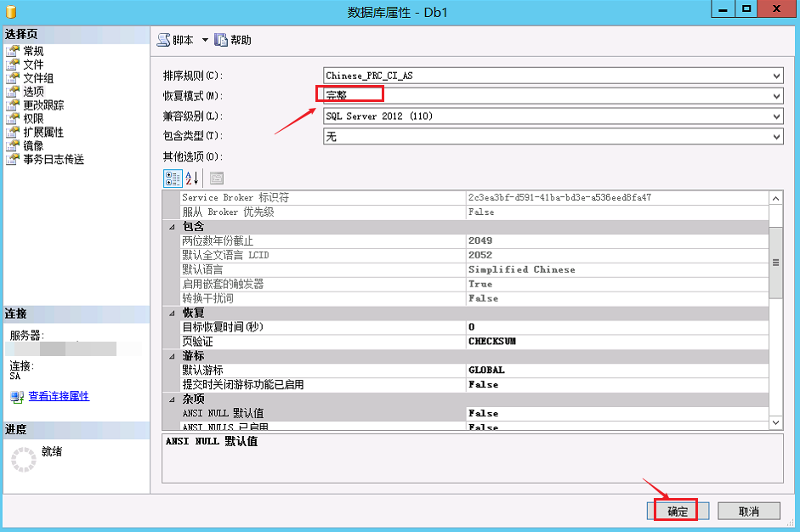Select the 两位数年份截止 value 2049
Screen dimensions: 800x532
point(617,241)
